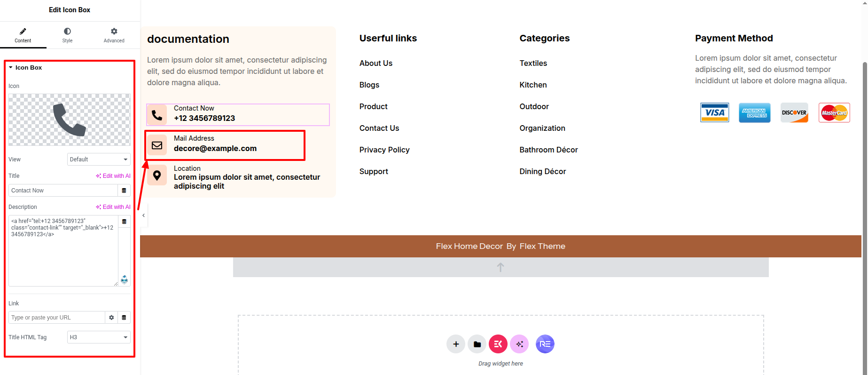Click dynamic tags icon for Description

[x=124, y=222]
